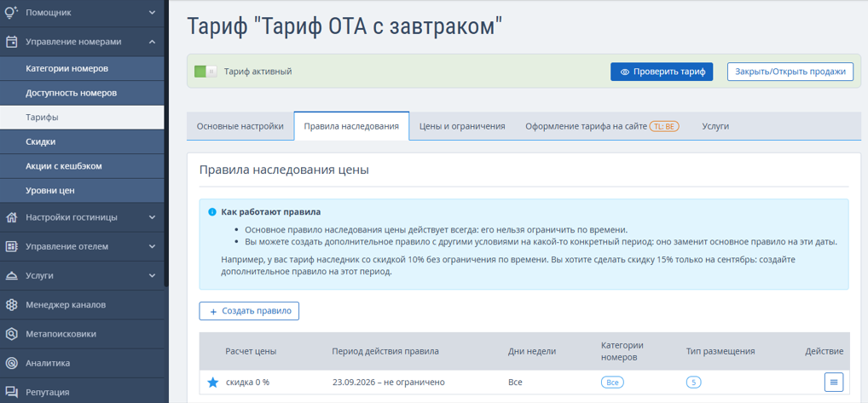This screenshot has height=403, width=868.
Task: Select Тарифы in the sidebar
Action: click(82, 118)
